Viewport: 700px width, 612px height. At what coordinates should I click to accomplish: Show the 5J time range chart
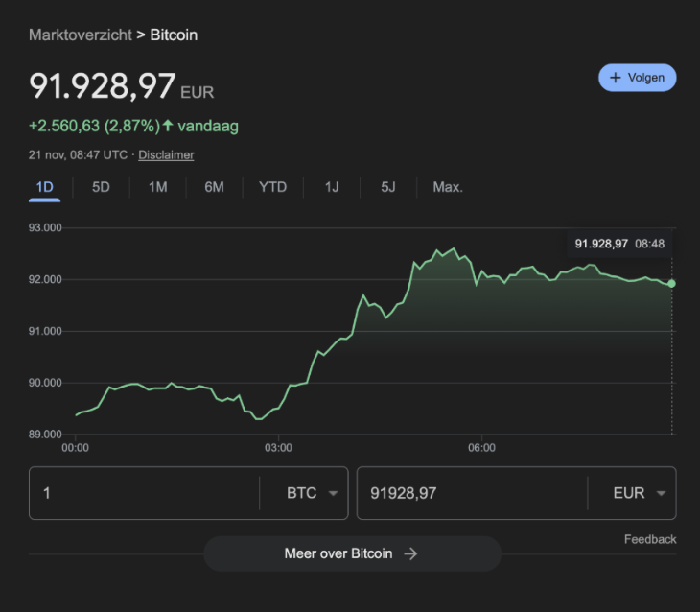(388, 187)
